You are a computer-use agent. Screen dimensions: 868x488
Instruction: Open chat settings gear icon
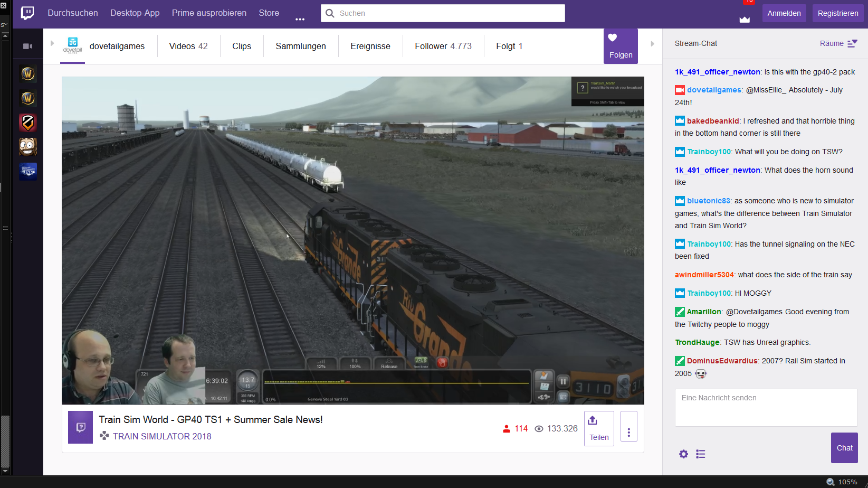click(x=683, y=454)
